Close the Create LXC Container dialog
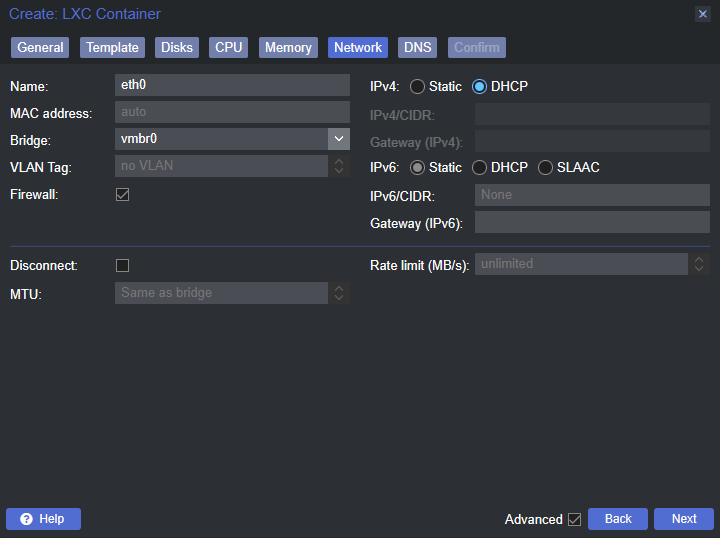The height and width of the screenshot is (538, 720). point(702,14)
